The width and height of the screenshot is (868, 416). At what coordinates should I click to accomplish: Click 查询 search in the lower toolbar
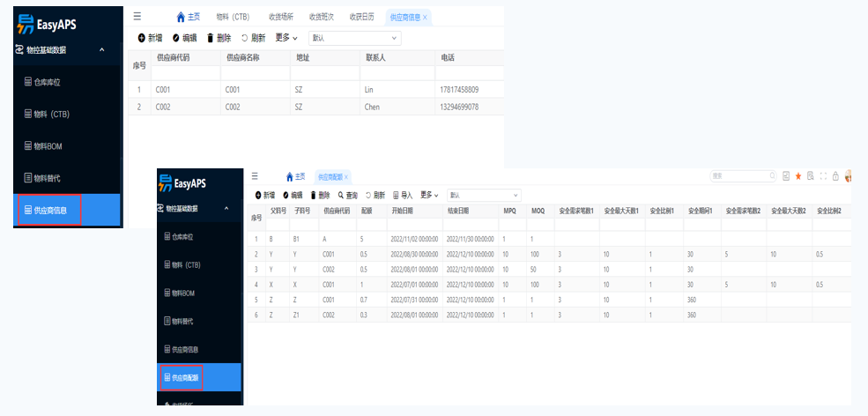click(x=347, y=195)
